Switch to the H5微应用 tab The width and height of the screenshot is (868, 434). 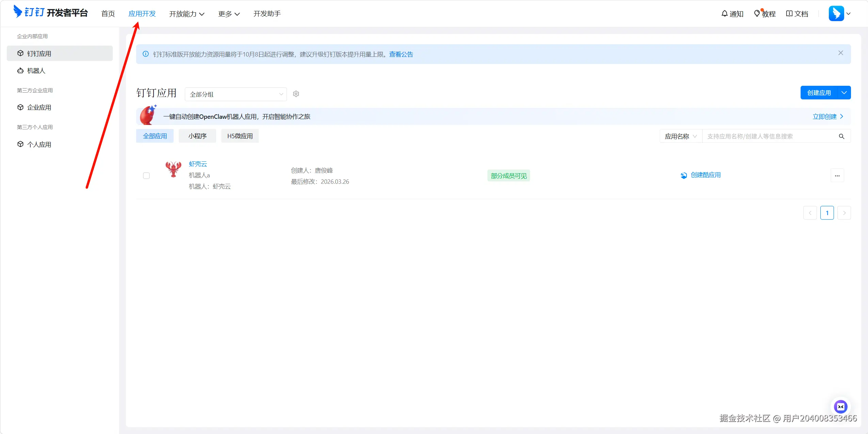240,136
